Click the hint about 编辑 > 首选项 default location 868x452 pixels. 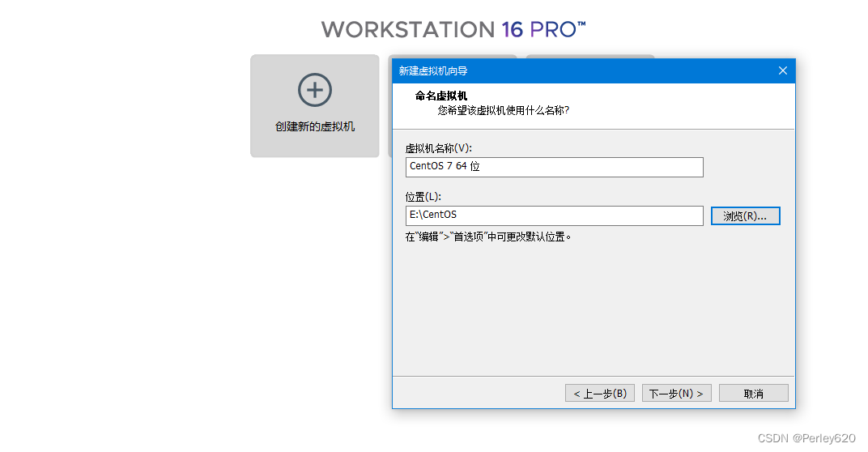click(487, 237)
